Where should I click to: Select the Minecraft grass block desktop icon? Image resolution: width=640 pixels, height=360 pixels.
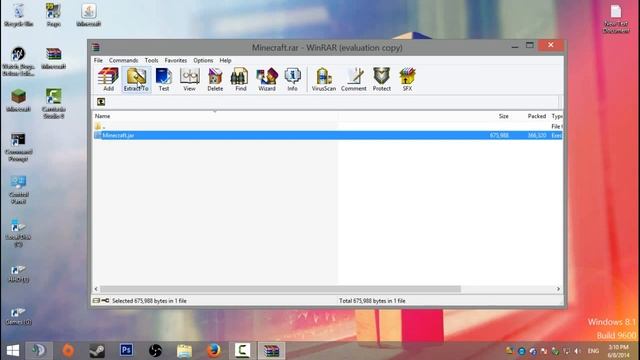(x=18, y=101)
